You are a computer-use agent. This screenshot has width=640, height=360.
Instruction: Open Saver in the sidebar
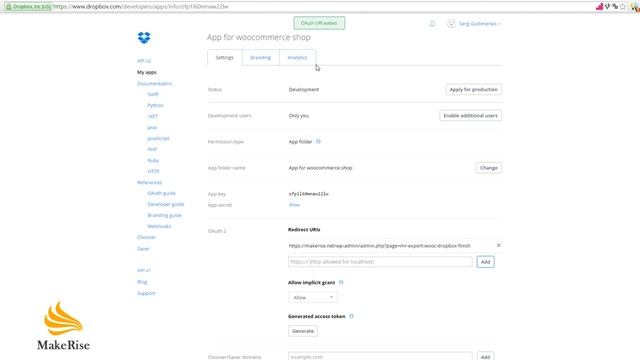[x=143, y=249]
